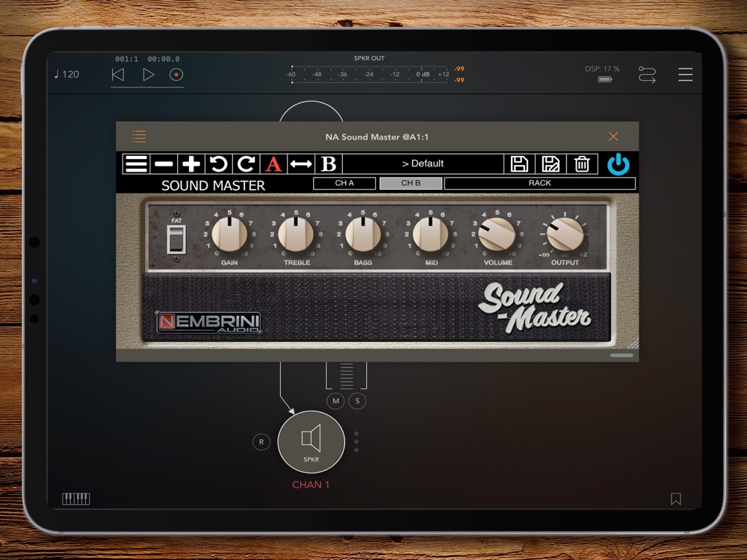The image size is (747, 560).
Task: Click the VOLUME knob
Action: click(x=497, y=234)
